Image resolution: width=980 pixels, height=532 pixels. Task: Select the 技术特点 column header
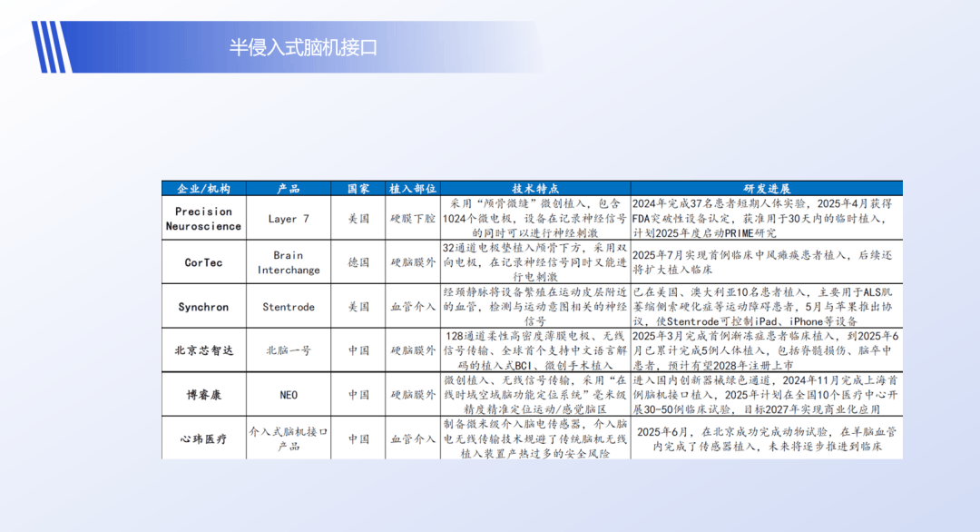(535, 188)
